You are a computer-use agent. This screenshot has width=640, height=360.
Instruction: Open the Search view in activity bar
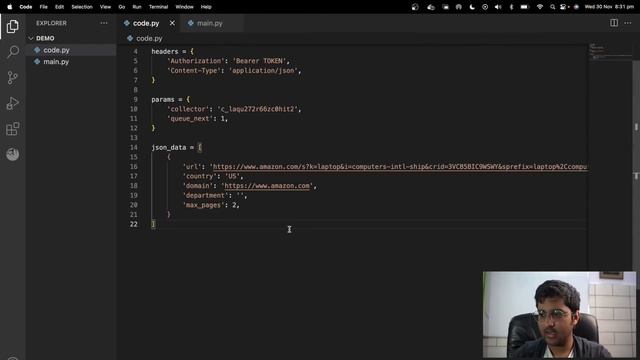tap(13, 52)
